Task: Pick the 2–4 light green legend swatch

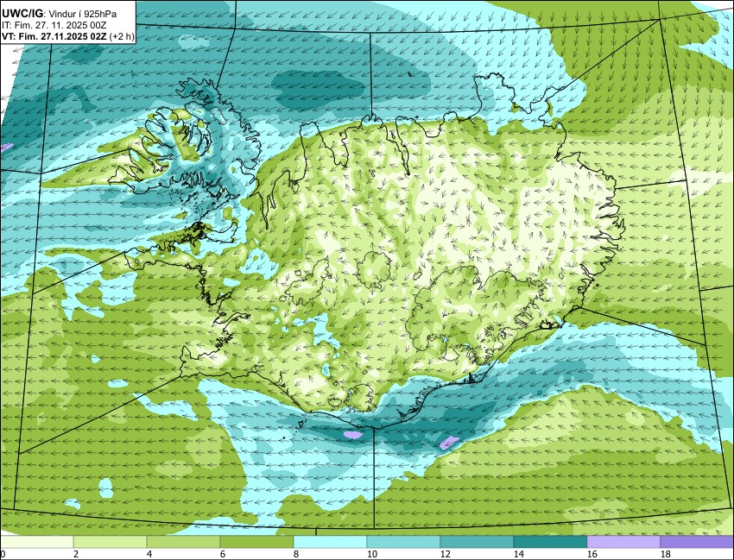Action: [x=110, y=542]
